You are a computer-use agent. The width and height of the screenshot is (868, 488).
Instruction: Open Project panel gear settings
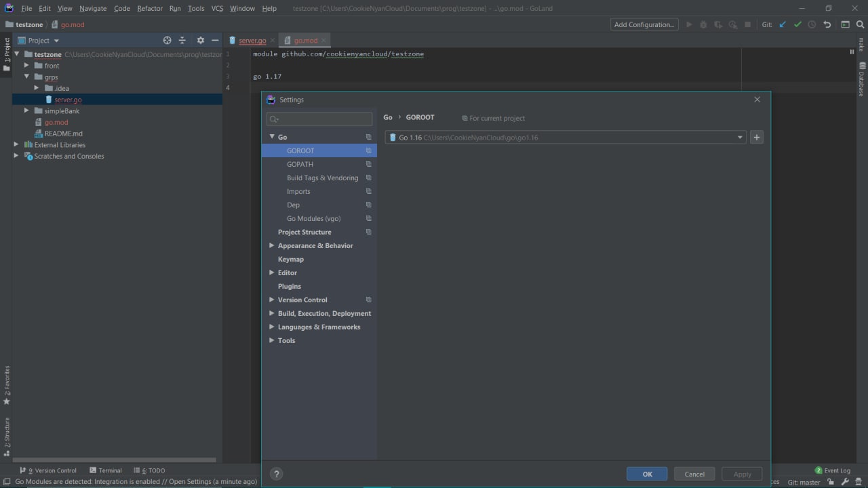pyautogui.click(x=200, y=41)
